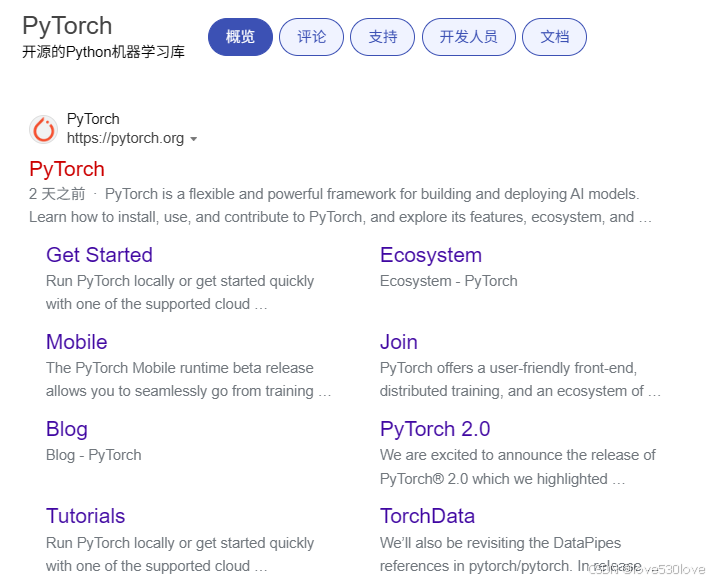Viewport: 717px width, 582px height.
Task: Open the Get Started sitelink
Action: point(99,255)
